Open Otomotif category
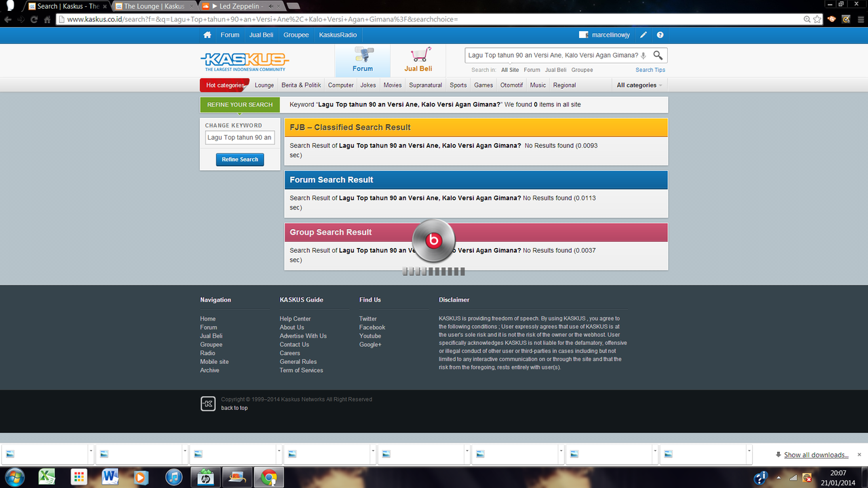Viewport: 868px width, 488px height. [x=511, y=85]
